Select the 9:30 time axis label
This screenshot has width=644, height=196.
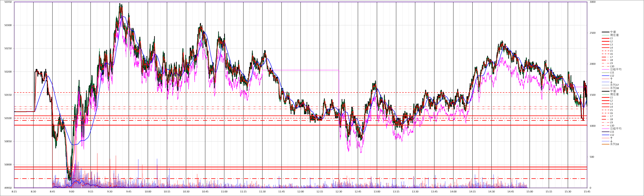click(x=110, y=192)
